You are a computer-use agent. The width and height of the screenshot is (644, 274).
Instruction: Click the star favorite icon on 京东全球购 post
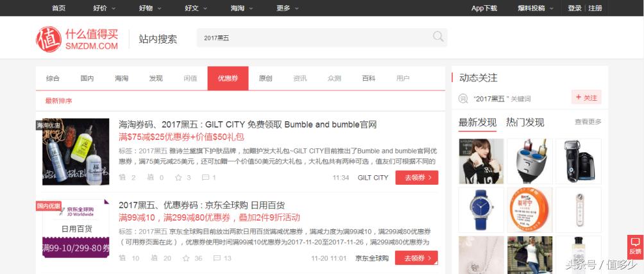tap(186, 258)
